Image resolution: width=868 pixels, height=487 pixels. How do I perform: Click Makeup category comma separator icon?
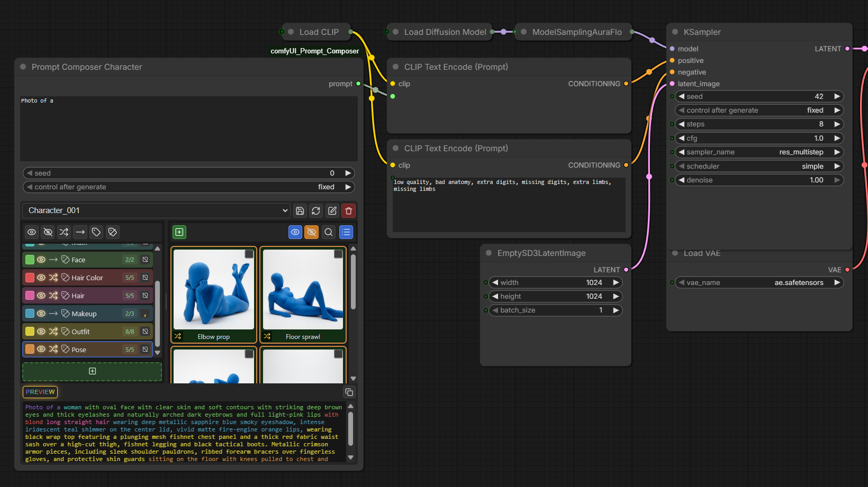click(145, 314)
